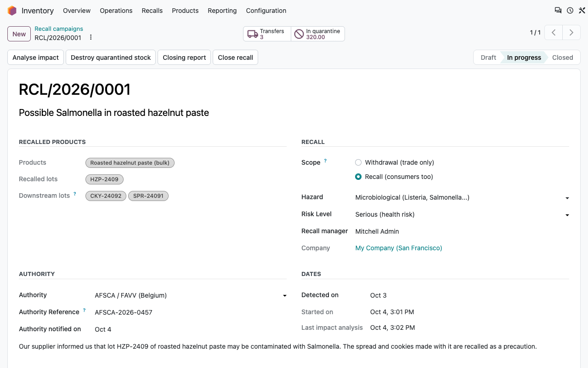Screen dimensions: 588x368
Task: Click Analyse impact button
Action: [x=36, y=57]
